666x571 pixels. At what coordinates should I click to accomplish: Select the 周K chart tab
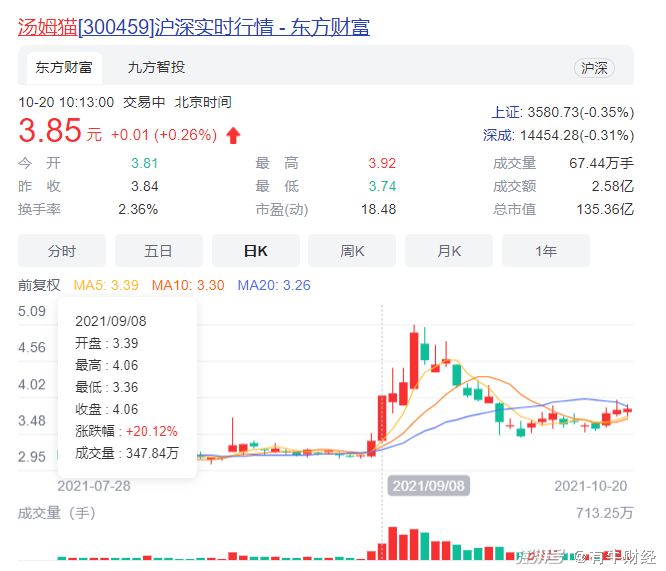pos(352,251)
